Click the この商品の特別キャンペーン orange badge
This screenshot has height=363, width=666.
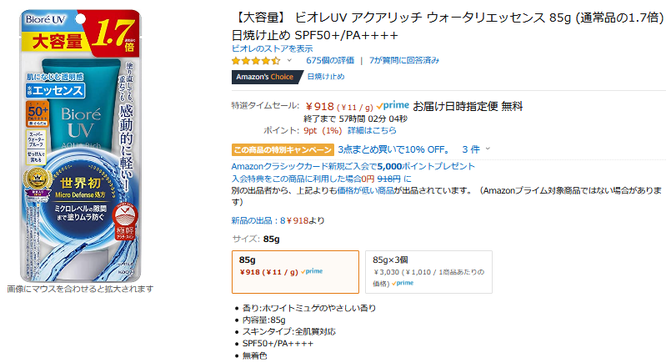(283, 150)
